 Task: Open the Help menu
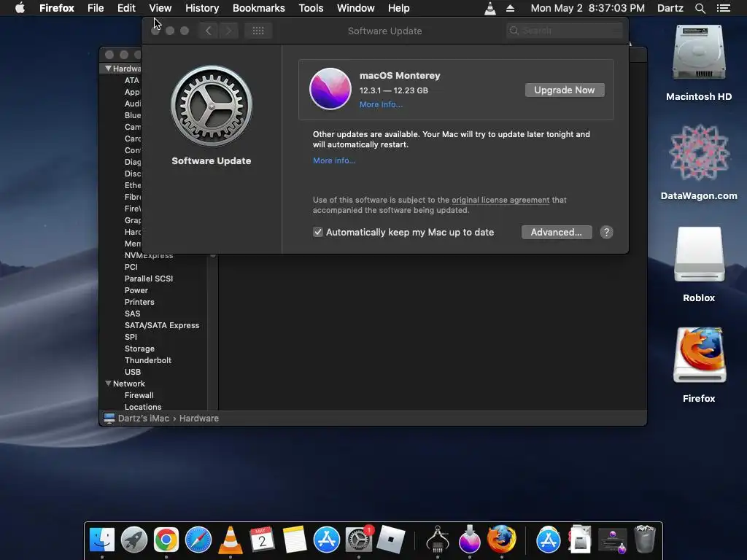[399, 8]
